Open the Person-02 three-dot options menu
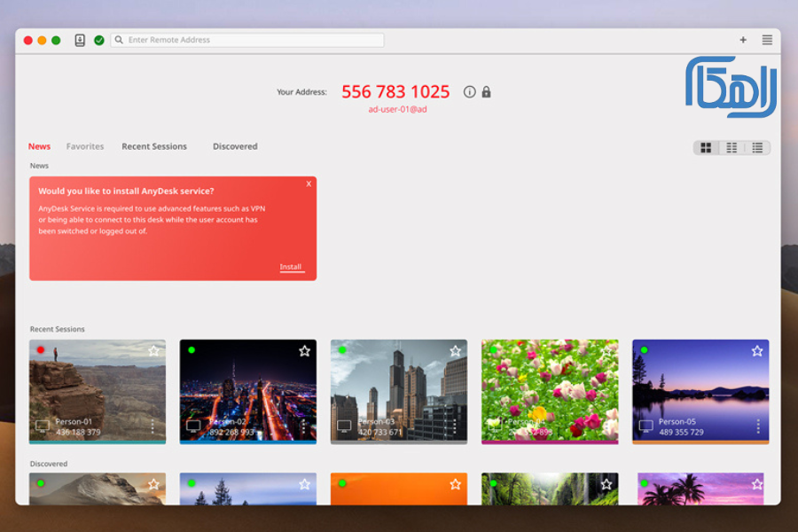Screen dimensions: 798x532 coord(303,426)
